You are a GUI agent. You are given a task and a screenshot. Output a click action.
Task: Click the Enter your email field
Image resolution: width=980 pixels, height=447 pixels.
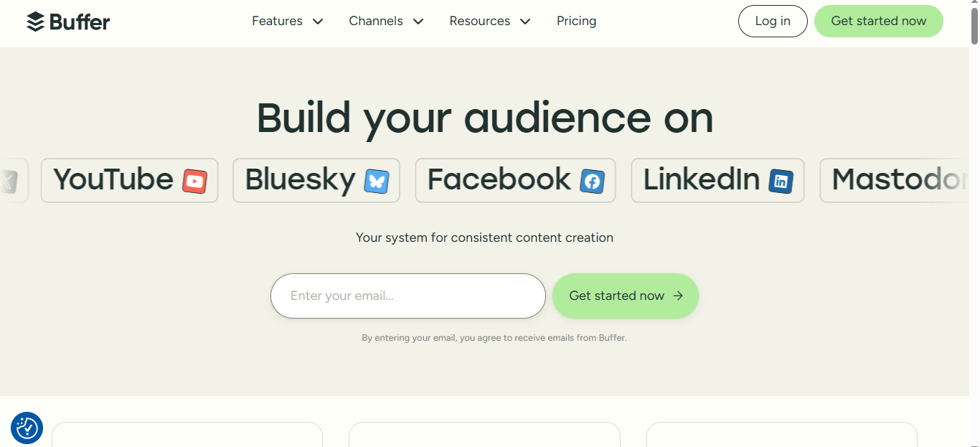click(407, 296)
